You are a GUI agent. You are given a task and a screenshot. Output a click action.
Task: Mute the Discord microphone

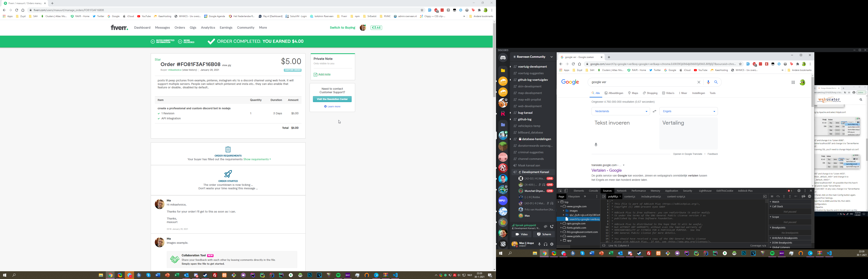(x=539, y=244)
